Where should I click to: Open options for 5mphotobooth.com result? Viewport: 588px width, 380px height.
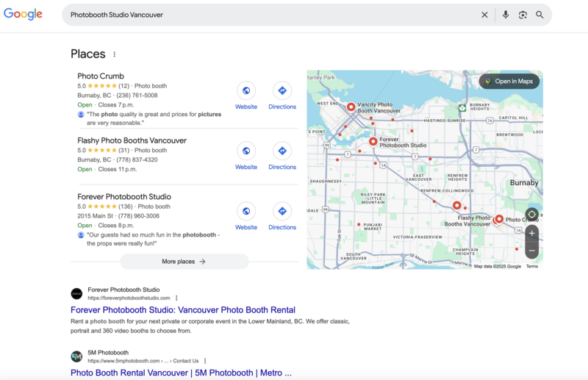pyautogui.click(x=205, y=361)
